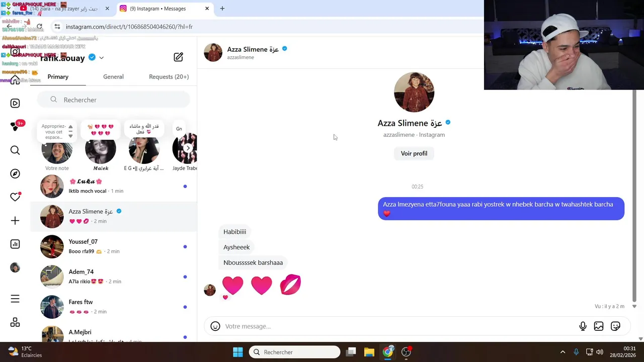Open Notifications heart icon in sidebar
This screenshot has height=362, width=644.
(x=15, y=197)
